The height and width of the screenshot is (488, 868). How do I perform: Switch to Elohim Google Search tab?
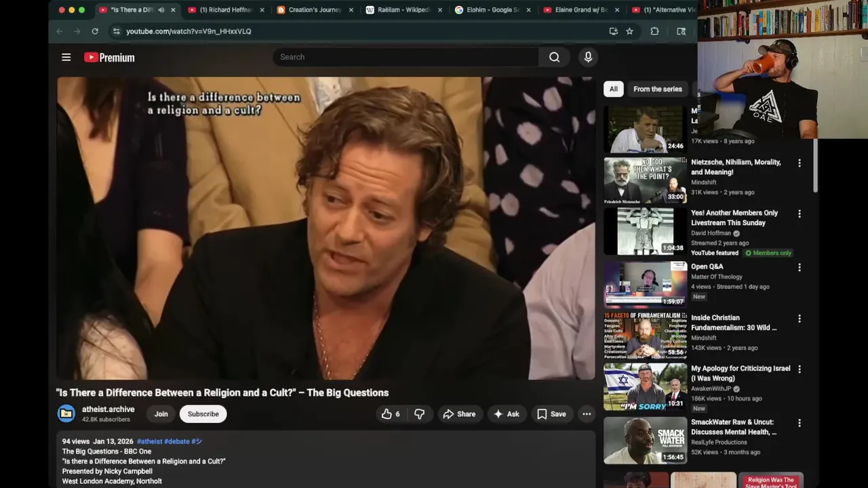pos(492,10)
